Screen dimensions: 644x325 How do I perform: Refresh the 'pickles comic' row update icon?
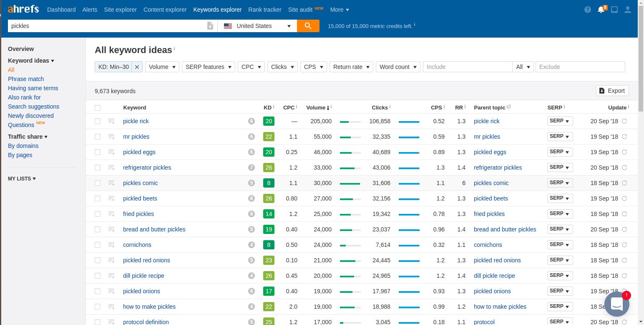point(624,183)
